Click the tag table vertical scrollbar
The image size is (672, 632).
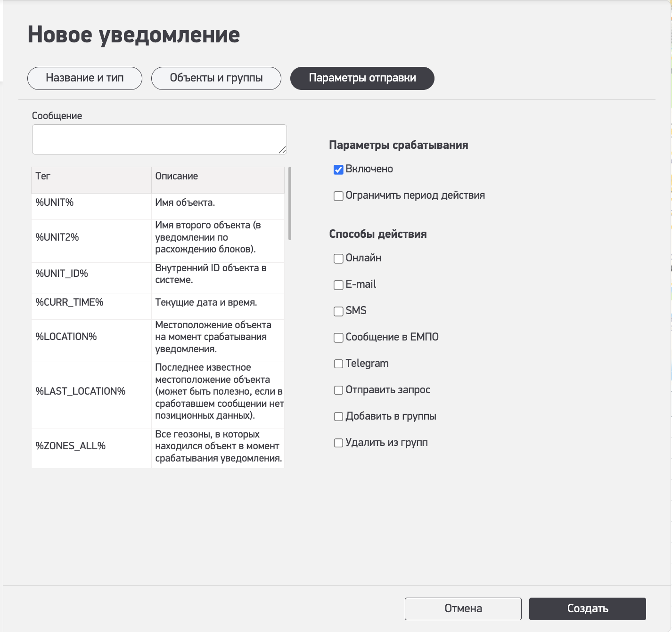290,203
